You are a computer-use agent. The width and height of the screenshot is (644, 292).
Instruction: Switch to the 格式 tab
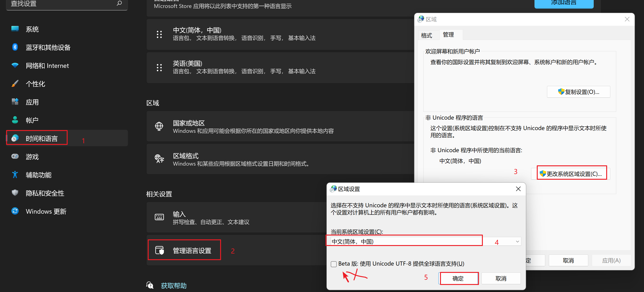tap(427, 35)
